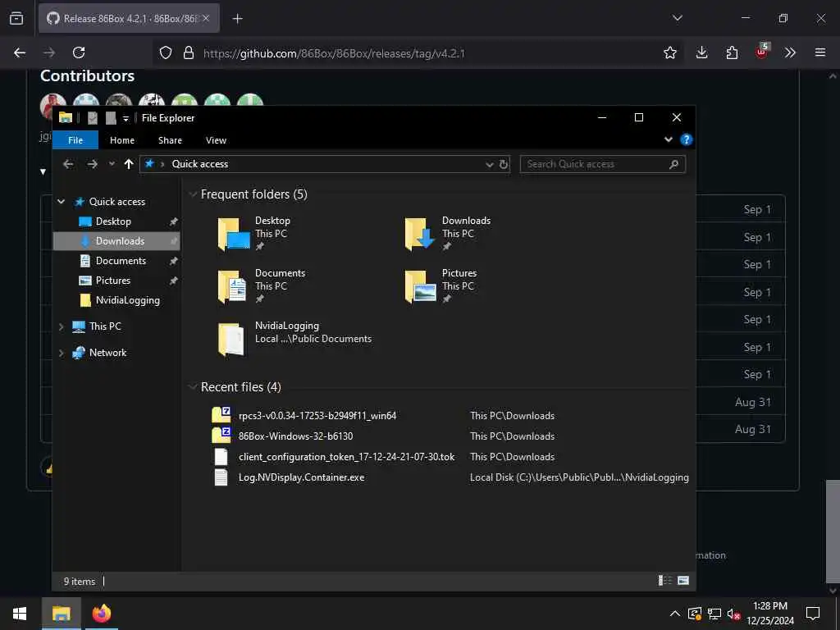
Task: Collapse Recent files group
Action: [x=193, y=387]
